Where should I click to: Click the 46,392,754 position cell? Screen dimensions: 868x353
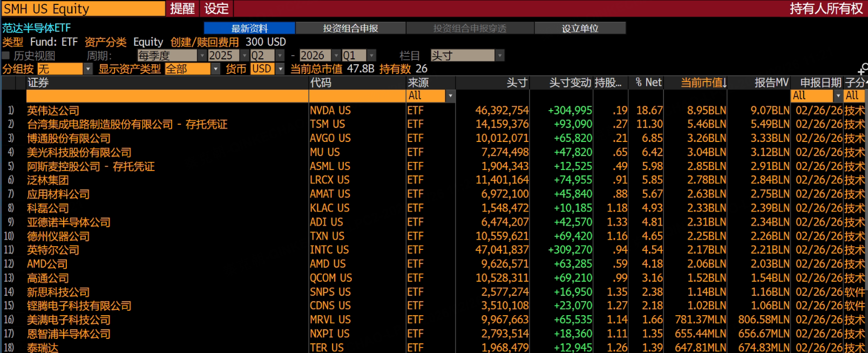click(502, 111)
